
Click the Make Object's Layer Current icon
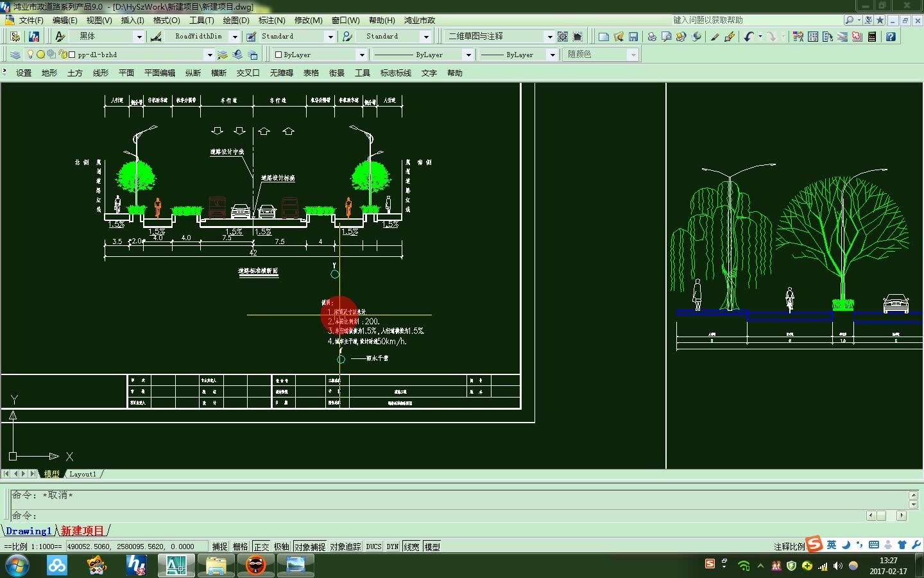[x=222, y=55]
